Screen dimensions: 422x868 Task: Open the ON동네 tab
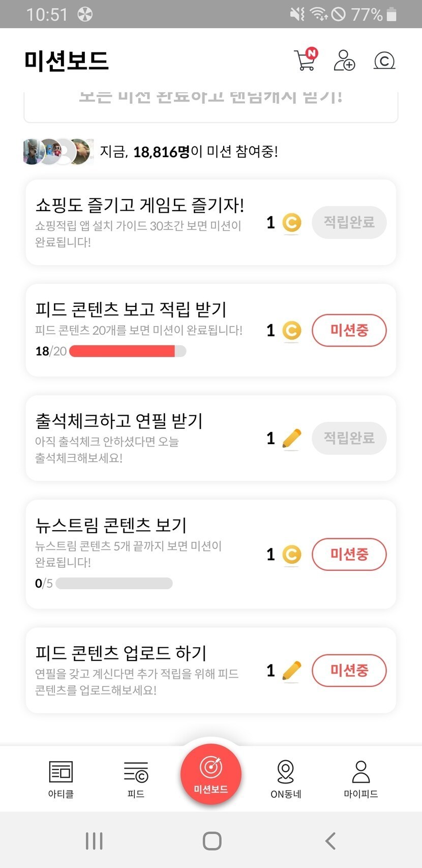286,778
